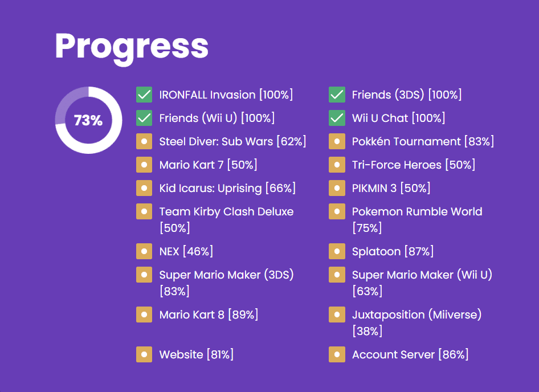This screenshot has height=392, width=539.
Task: Click the 73% circular progress ring
Action: pyautogui.click(x=89, y=120)
